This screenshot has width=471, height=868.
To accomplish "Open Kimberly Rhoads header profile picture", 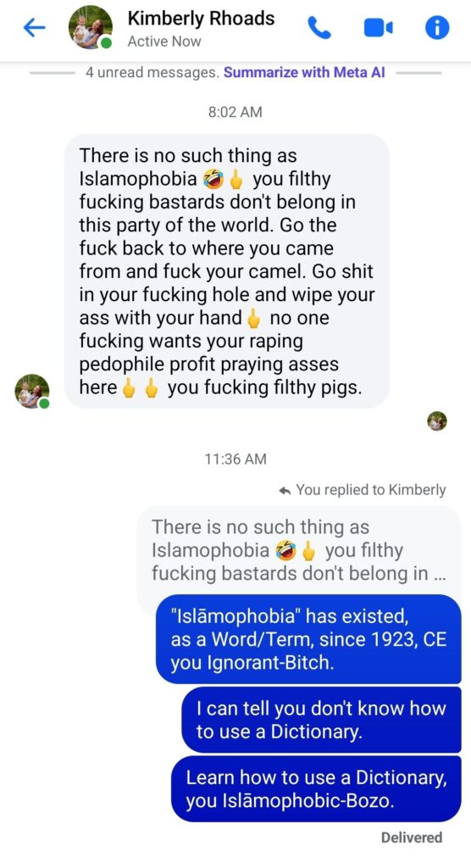I will coord(90,28).
